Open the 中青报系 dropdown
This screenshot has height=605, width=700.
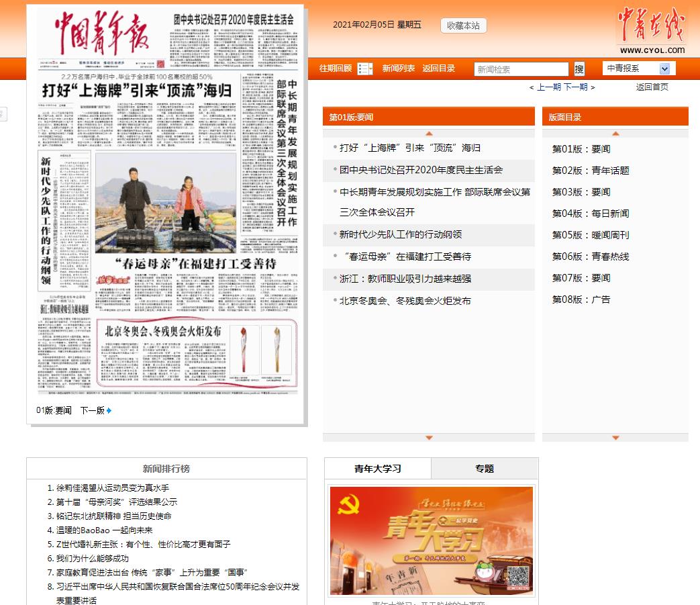(639, 68)
